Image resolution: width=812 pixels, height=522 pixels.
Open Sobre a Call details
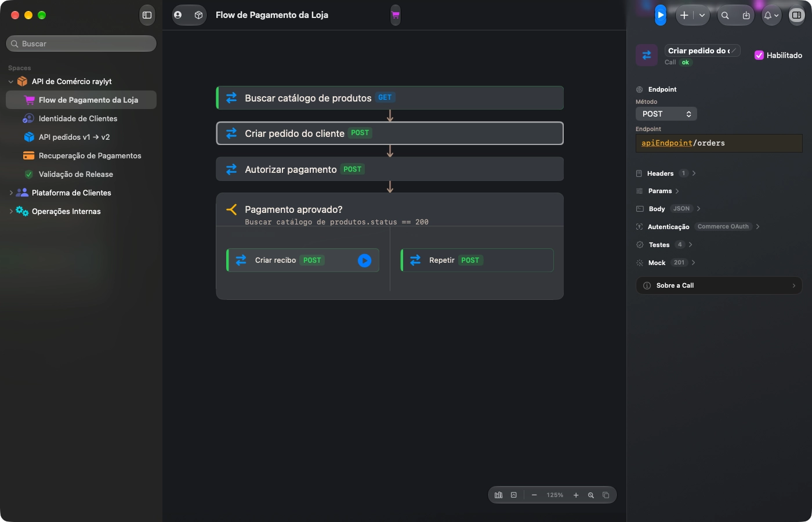tap(719, 285)
